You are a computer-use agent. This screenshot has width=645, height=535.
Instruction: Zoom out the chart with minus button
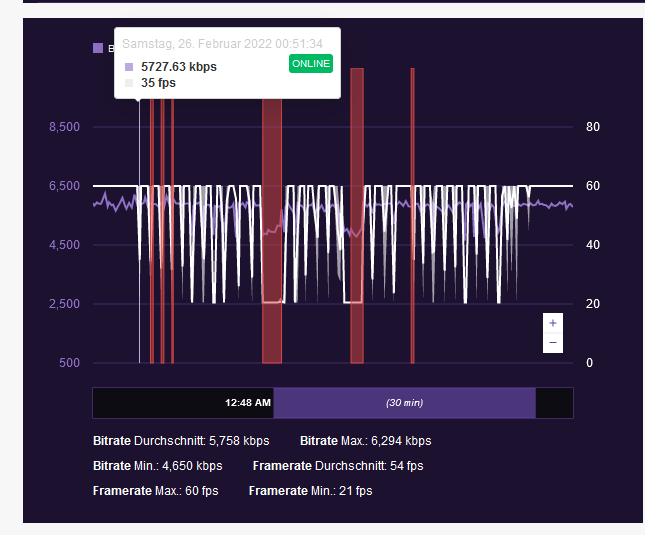click(553, 343)
